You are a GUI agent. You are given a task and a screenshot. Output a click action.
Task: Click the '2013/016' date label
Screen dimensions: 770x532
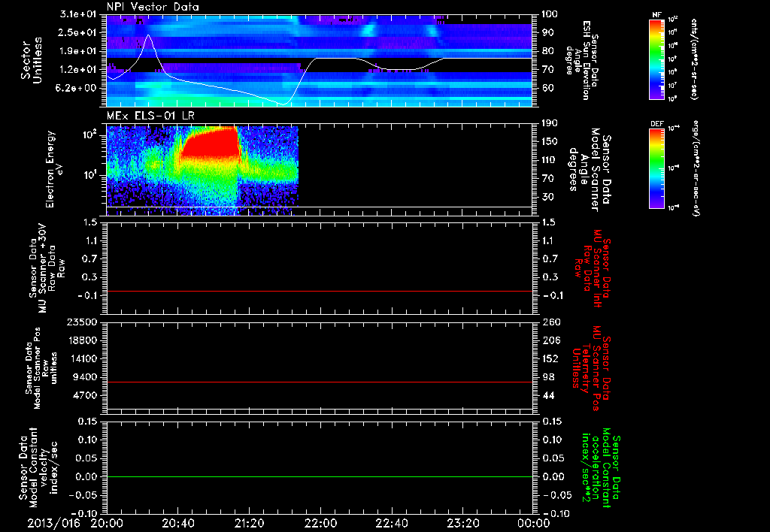pyautogui.click(x=53, y=523)
